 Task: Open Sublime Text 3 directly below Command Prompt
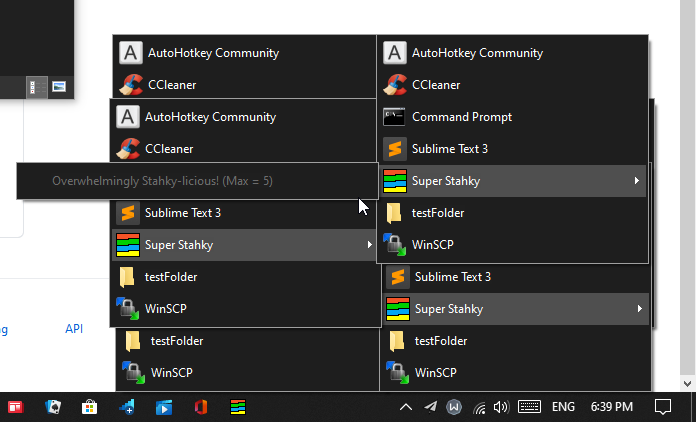coord(513,149)
